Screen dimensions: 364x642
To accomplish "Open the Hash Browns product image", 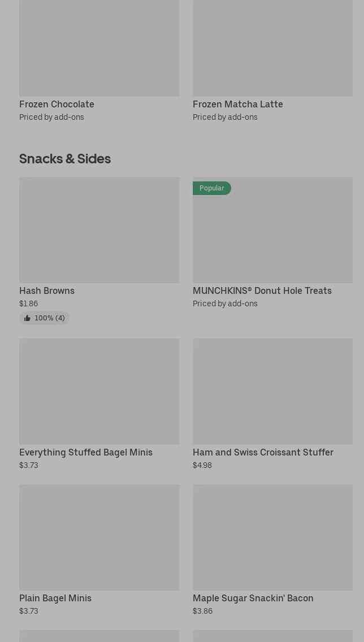I will point(99,230).
